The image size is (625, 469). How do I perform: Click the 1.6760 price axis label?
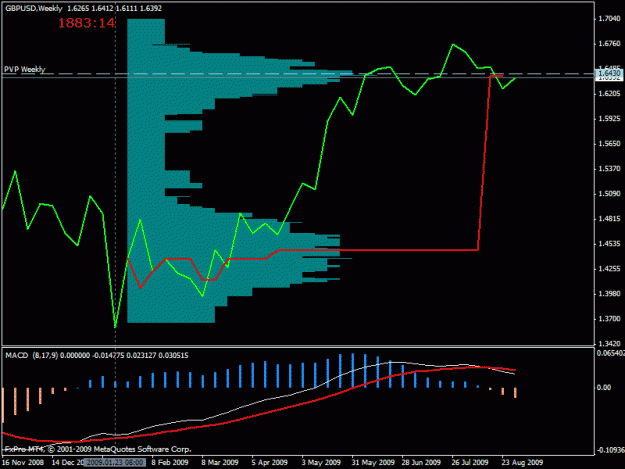click(609, 43)
